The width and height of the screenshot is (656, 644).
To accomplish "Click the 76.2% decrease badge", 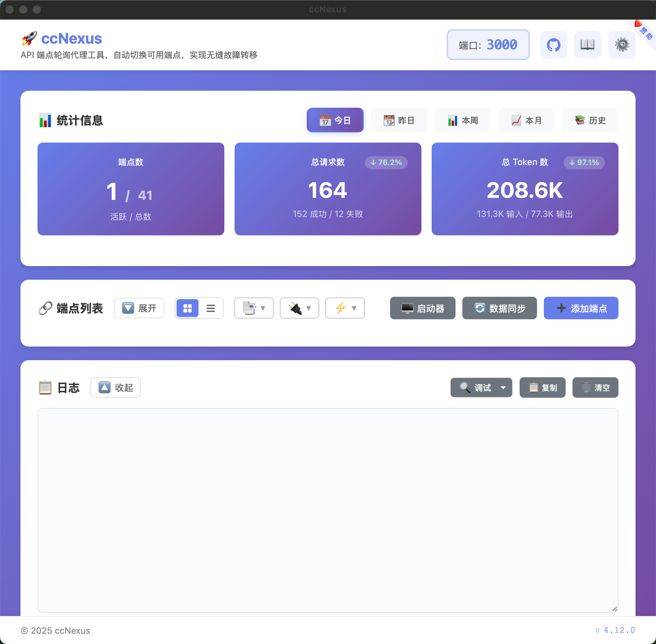I will click(386, 163).
